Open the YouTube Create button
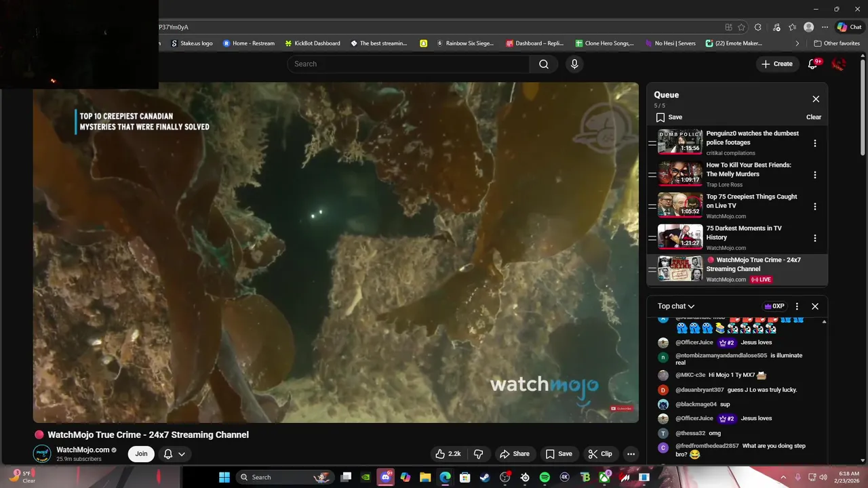Viewport: 868px width, 488px height. (x=776, y=64)
